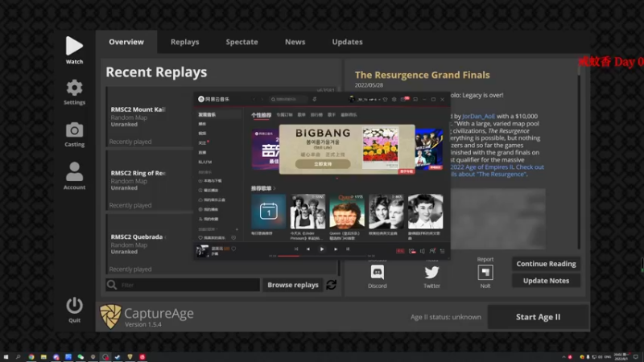The width and height of the screenshot is (644, 362).
Task: Skip to the next track
Action: point(336,249)
